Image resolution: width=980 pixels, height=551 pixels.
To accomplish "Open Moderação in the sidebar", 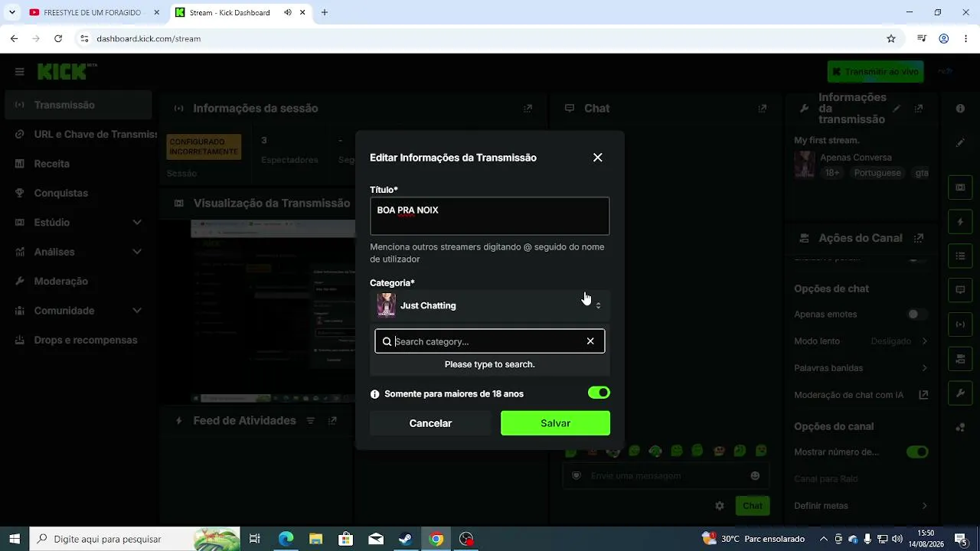I will tap(79, 282).
